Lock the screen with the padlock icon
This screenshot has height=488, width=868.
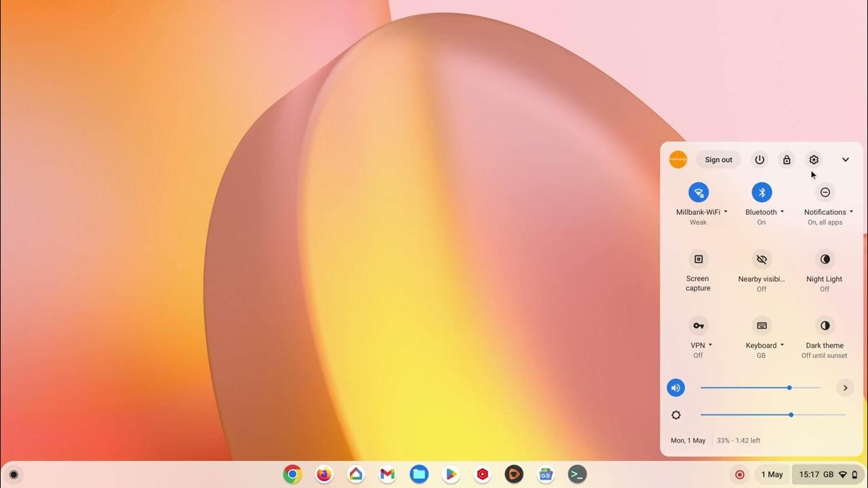(x=787, y=160)
